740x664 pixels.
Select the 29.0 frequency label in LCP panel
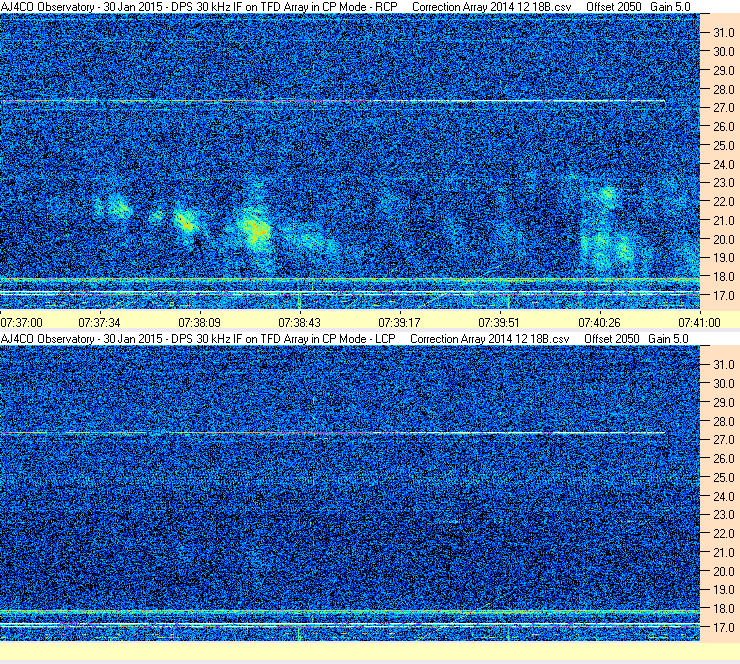tap(723, 402)
